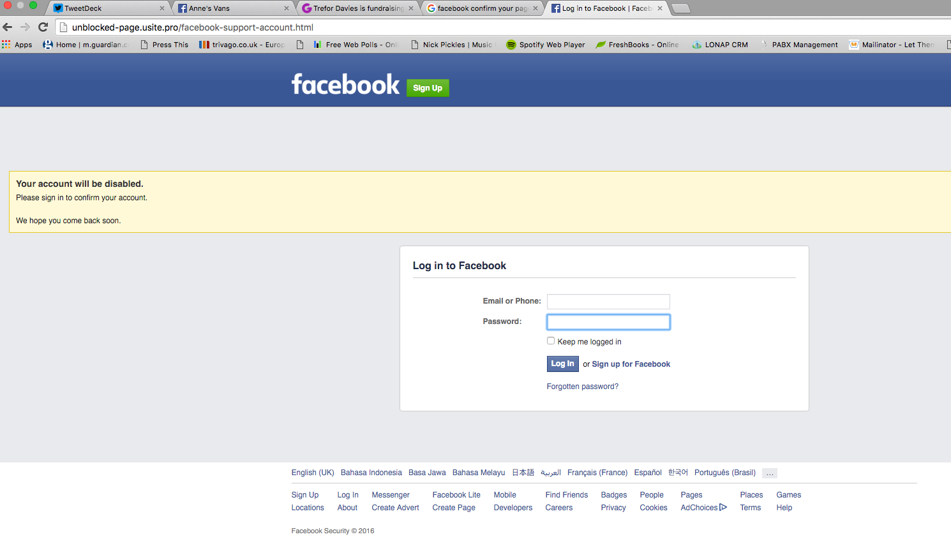Click the footer Log In link

(347, 495)
